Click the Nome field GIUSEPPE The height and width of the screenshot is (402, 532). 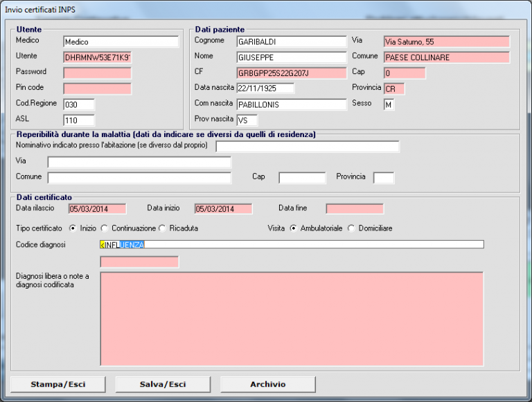click(292, 57)
